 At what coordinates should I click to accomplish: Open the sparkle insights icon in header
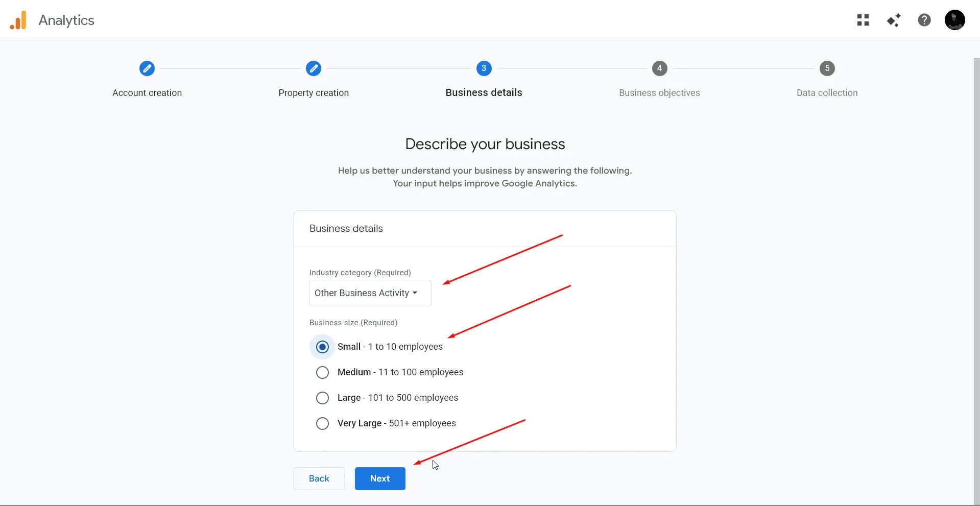(x=894, y=20)
